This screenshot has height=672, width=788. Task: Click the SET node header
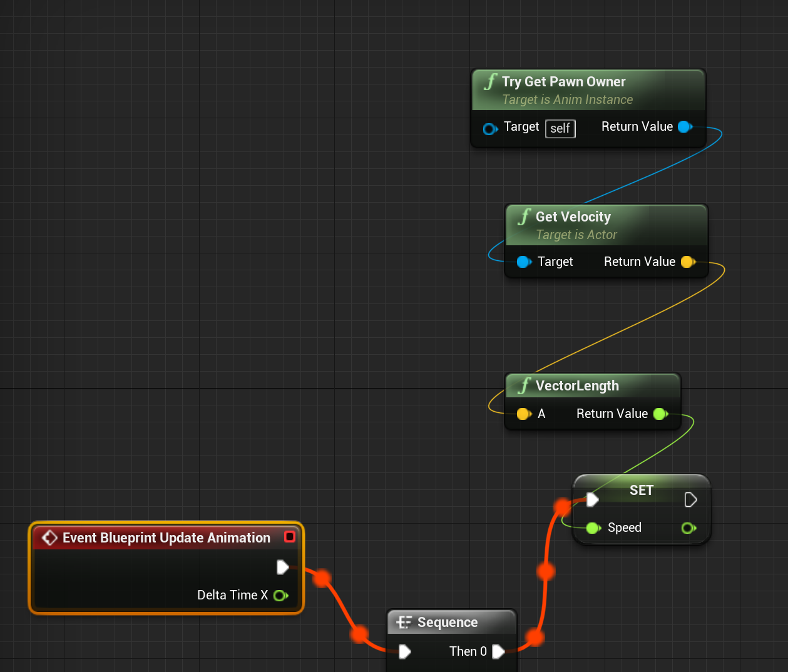coord(641,491)
